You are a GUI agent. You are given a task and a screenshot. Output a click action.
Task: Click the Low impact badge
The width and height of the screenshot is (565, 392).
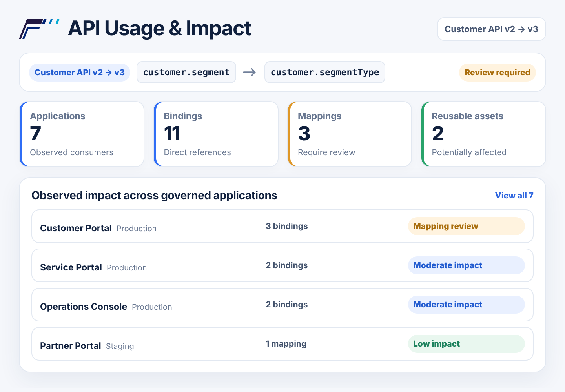tap(466, 344)
